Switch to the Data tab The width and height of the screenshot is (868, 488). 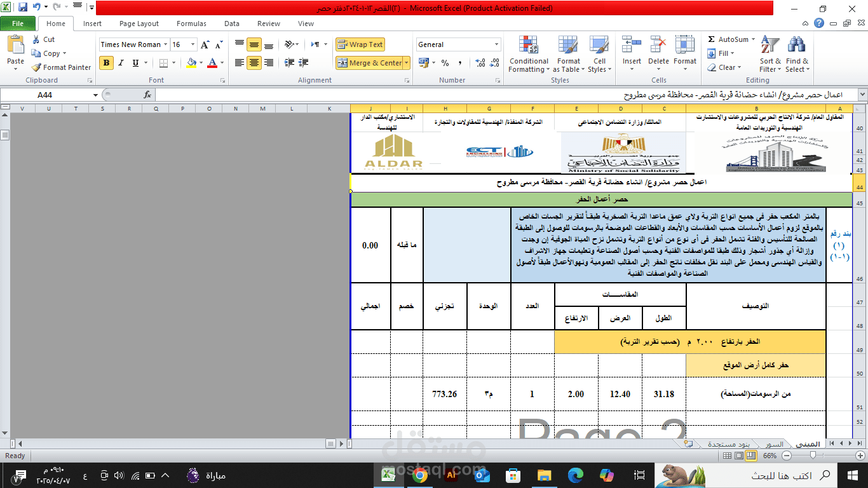pyautogui.click(x=232, y=24)
